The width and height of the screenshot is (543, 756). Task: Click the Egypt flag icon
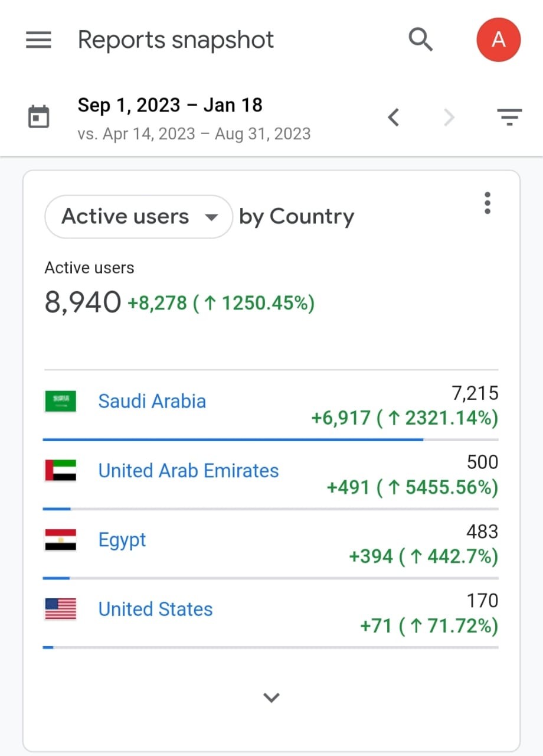point(61,540)
